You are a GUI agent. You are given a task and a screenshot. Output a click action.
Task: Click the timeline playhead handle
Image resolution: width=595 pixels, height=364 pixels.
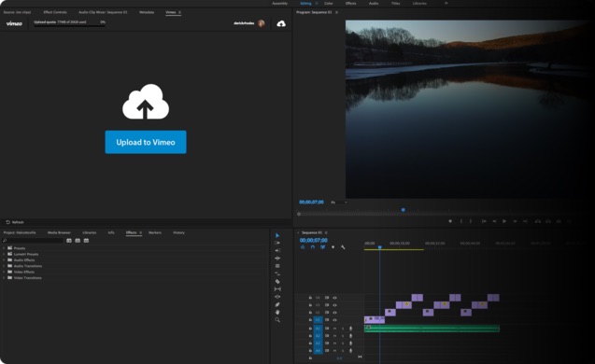click(x=379, y=247)
